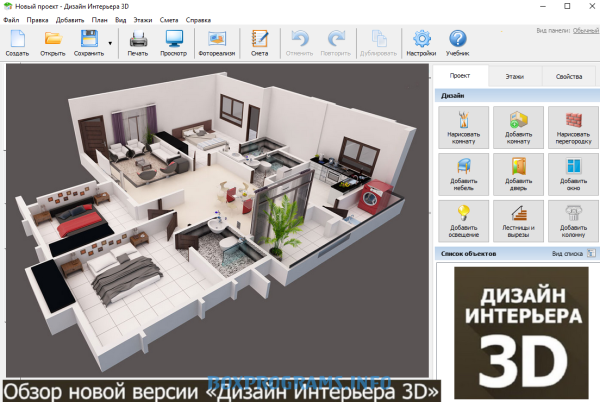The image size is (600, 402).
Task: Click Добавить дверь
Action: (518, 174)
